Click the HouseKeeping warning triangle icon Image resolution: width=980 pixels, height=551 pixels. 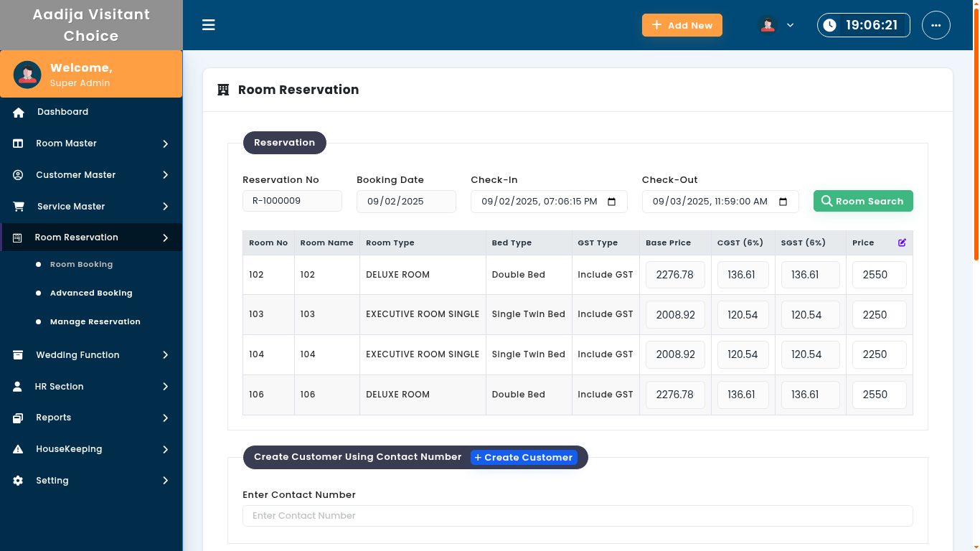click(x=19, y=449)
